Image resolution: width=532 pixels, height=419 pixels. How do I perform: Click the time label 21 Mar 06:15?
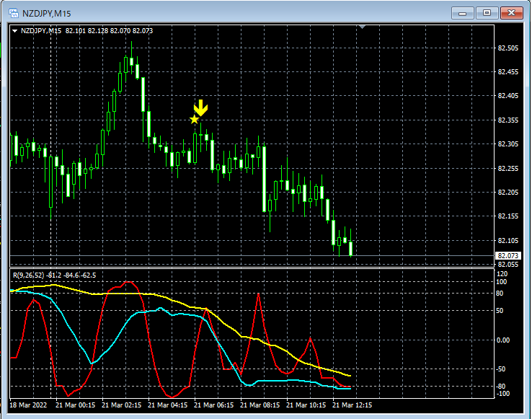pos(214,405)
